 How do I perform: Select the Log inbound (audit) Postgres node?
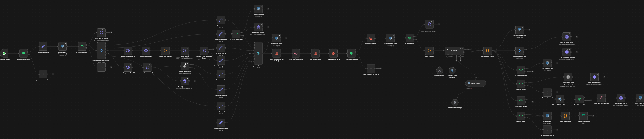(276, 38)
